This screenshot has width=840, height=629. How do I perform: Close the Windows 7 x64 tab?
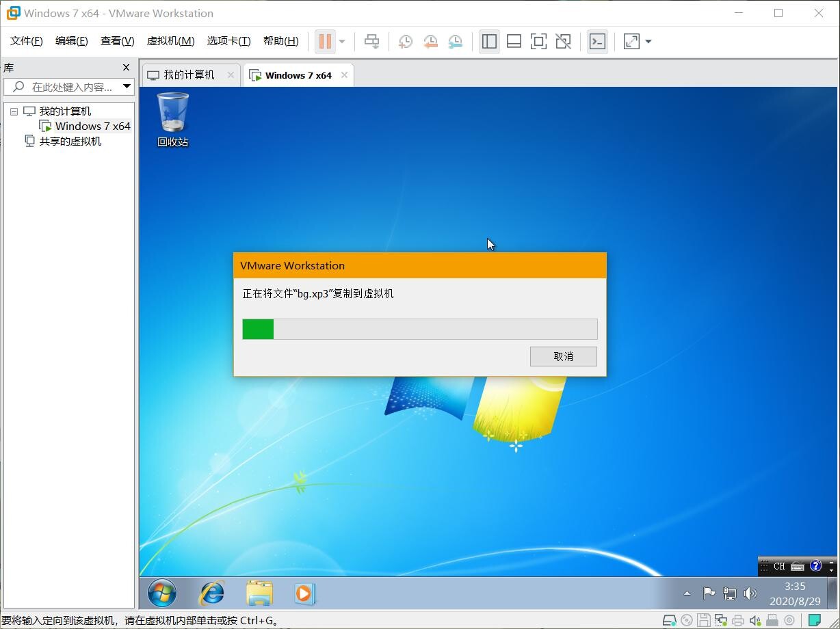coord(344,75)
